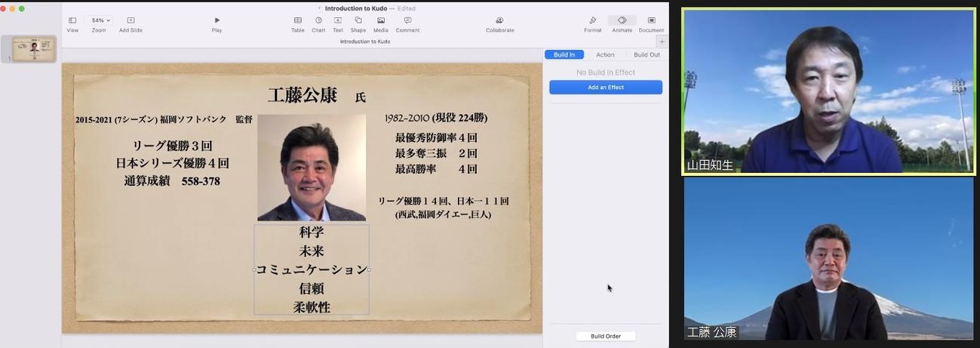Image resolution: width=980 pixels, height=348 pixels.
Task: Select the 工藤 公康 video tile
Action: [x=828, y=259]
